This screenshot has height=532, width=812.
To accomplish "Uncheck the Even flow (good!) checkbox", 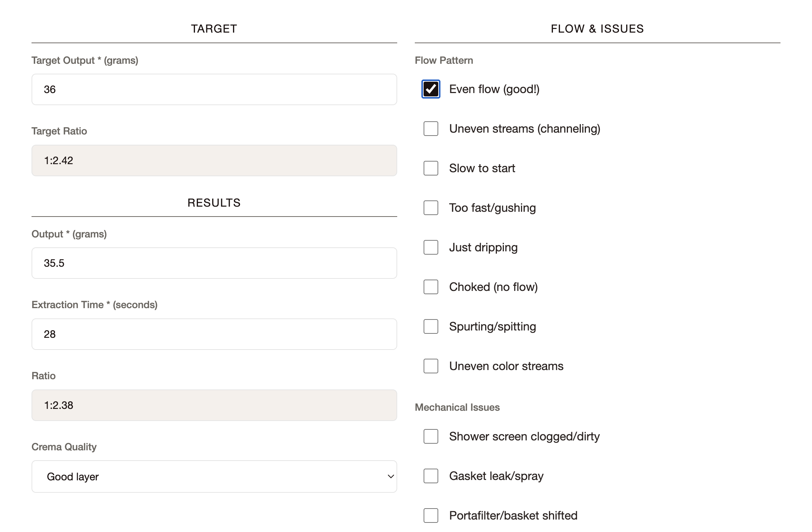I will (431, 89).
